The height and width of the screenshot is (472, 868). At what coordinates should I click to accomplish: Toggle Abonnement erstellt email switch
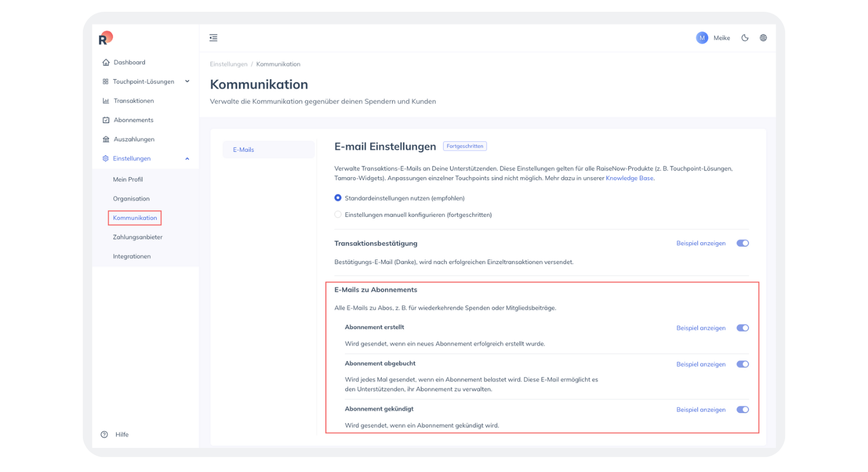[743, 328]
